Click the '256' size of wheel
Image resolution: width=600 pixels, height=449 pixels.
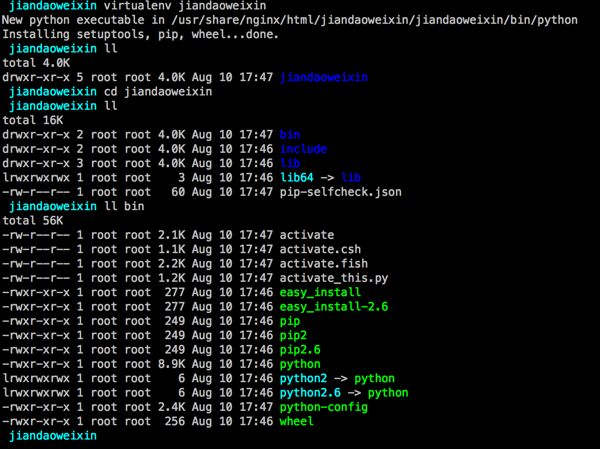[x=175, y=421]
